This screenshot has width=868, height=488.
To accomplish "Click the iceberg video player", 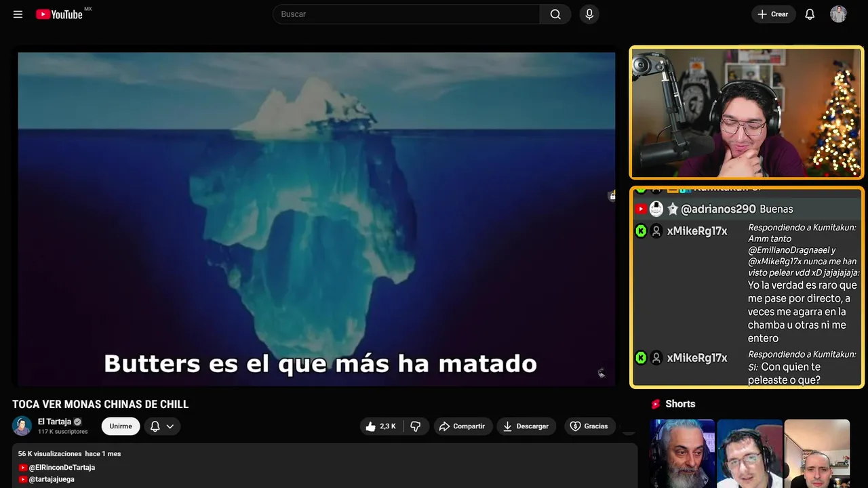I will pos(316,219).
